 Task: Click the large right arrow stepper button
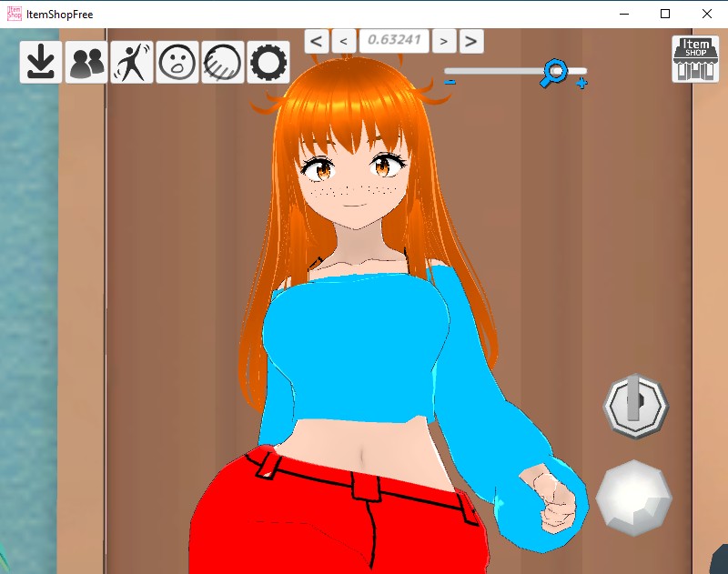point(471,41)
